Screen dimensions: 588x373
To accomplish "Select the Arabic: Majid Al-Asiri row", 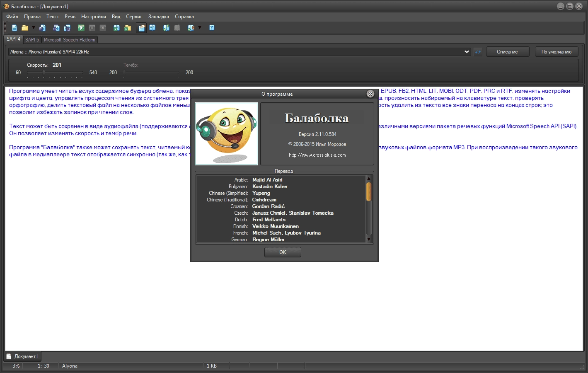I will pos(281,180).
